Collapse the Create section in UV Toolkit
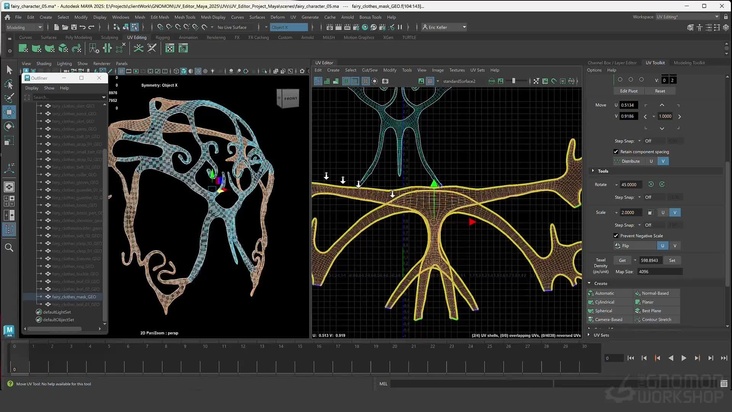 pyautogui.click(x=590, y=283)
